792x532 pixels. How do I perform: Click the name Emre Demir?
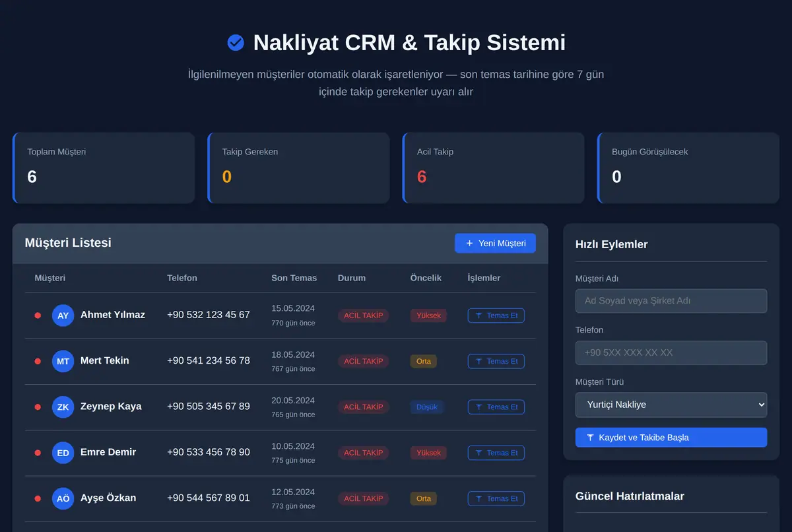click(108, 452)
